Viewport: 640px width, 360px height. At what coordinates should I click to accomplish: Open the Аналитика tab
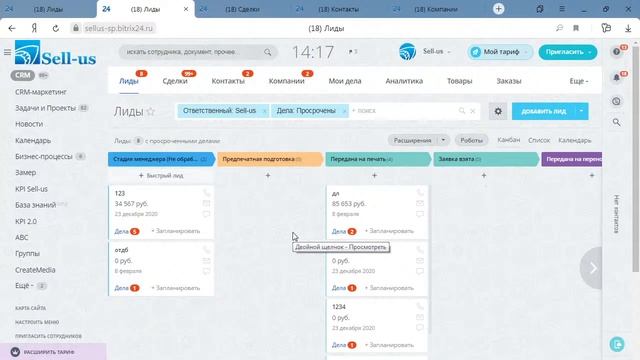pos(404,81)
